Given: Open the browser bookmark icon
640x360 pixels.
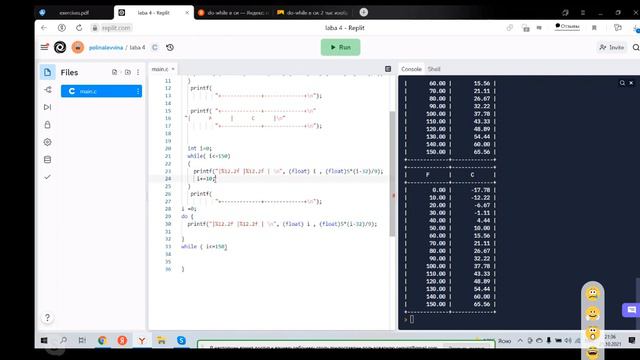Looking at the screenshot, I should click(594, 28).
